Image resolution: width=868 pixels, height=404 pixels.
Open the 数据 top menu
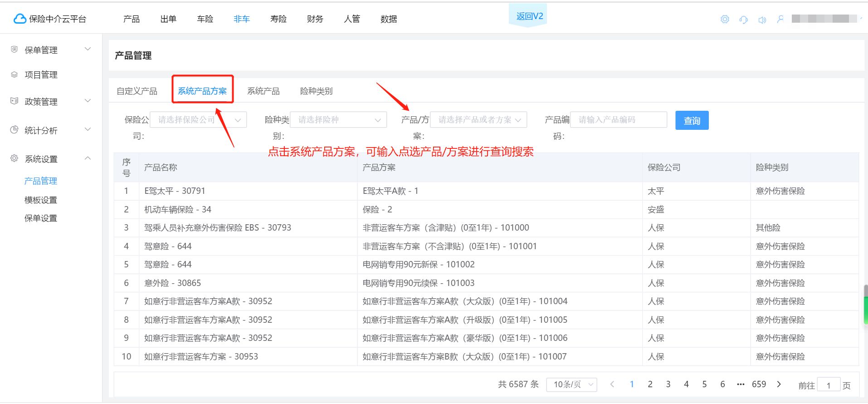click(x=389, y=19)
